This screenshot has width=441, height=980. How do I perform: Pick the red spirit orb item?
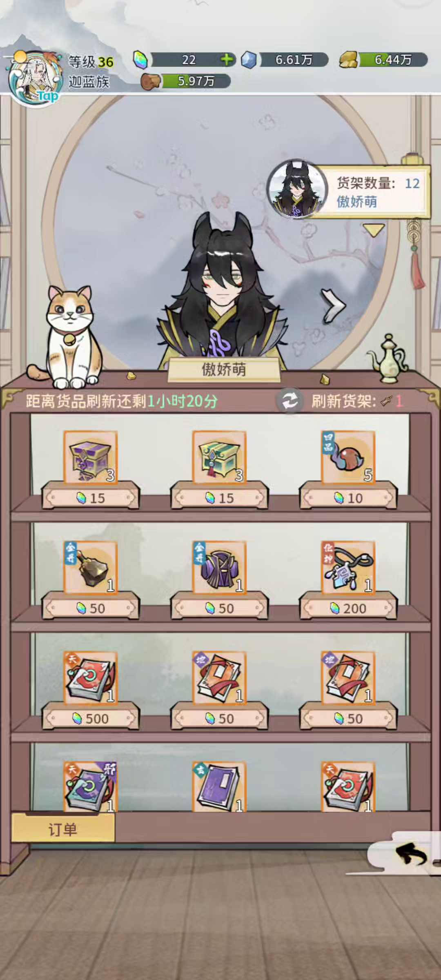pyautogui.click(x=348, y=458)
